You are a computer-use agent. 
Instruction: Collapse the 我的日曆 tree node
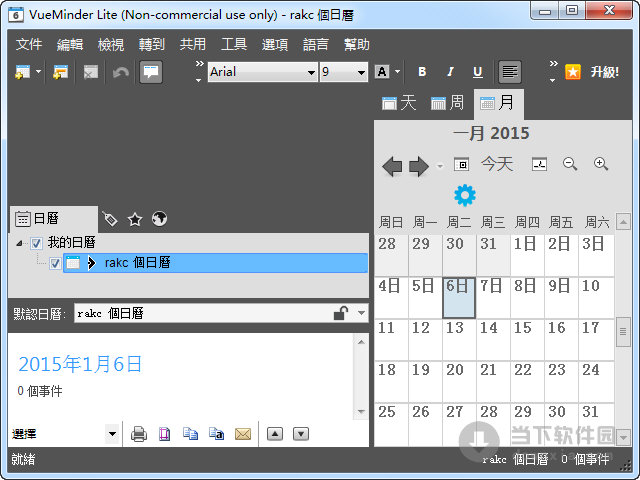pos(19,243)
